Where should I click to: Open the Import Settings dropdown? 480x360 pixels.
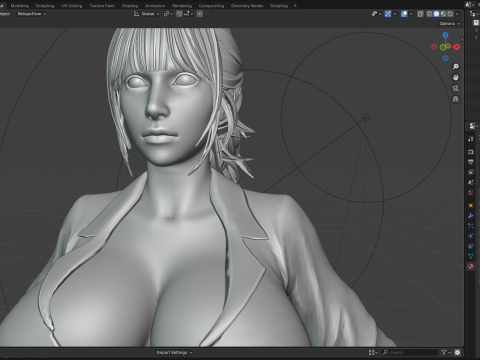tap(174, 352)
